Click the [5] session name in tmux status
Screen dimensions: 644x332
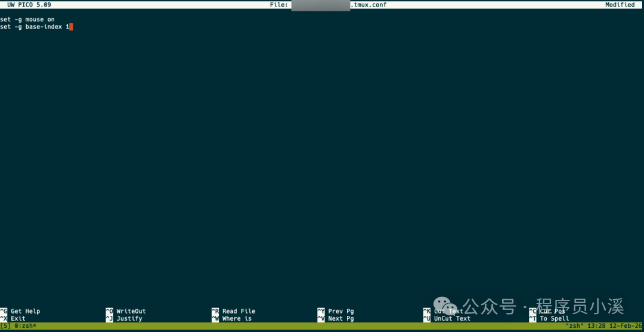coord(5,326)
